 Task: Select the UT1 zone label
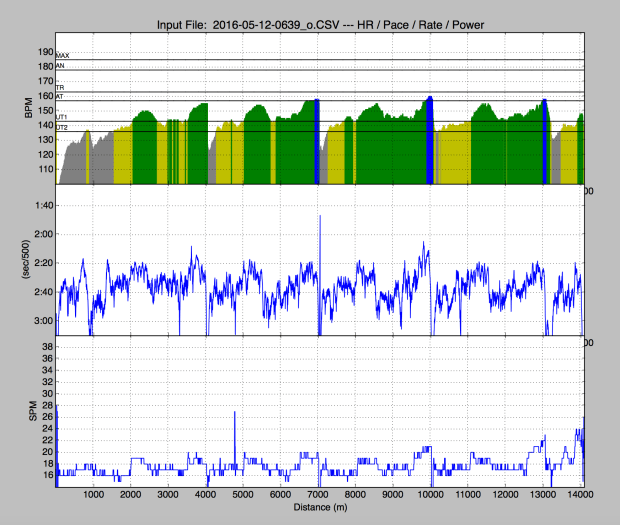pos(62,117)
